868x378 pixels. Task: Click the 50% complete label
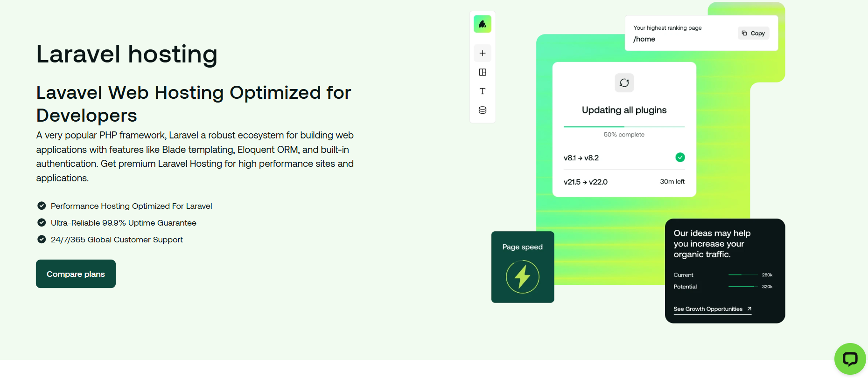point(624,135)
